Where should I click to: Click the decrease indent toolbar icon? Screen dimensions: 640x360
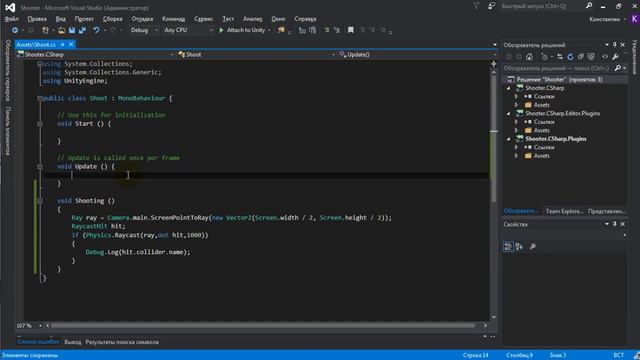(302, 30)
